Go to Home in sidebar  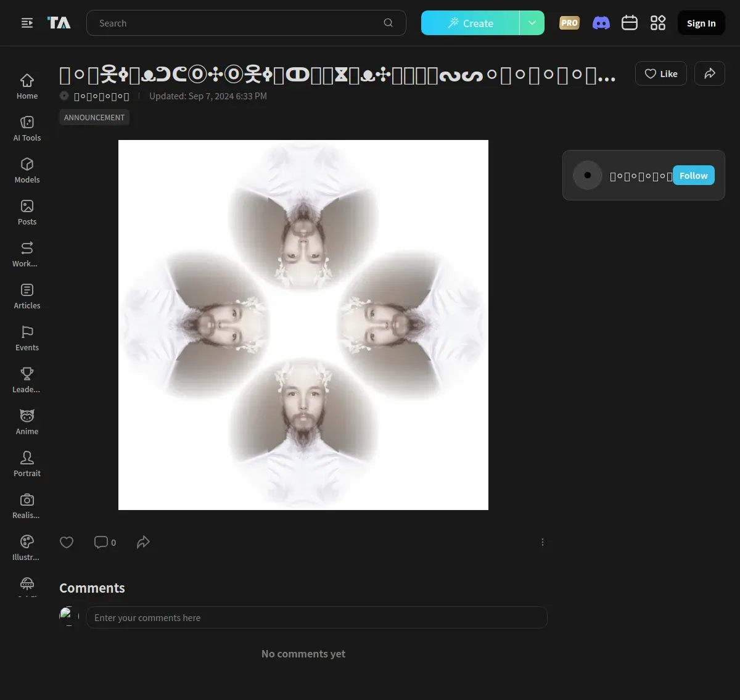[x=27, y=86]
